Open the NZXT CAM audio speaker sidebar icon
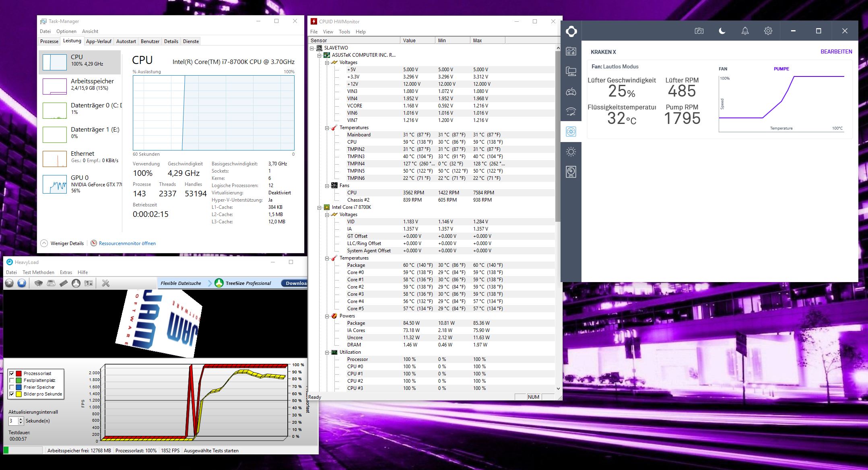 coord(571,172)
